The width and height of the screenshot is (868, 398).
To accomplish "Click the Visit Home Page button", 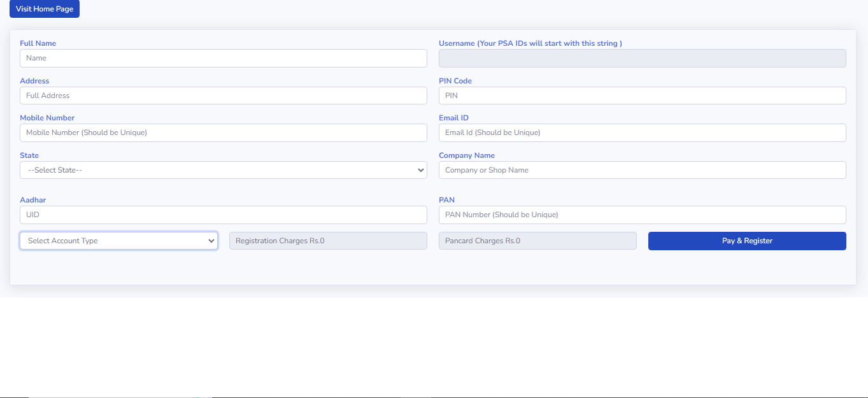I will [x=45, y=9].
